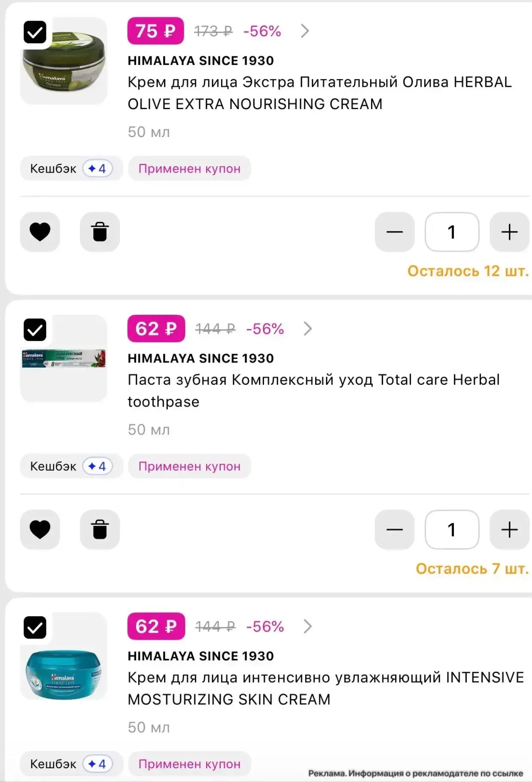532x782 pixels.
Task: Remove toothpaste from cart with trash icon
Action: click(x=100, y=529)
